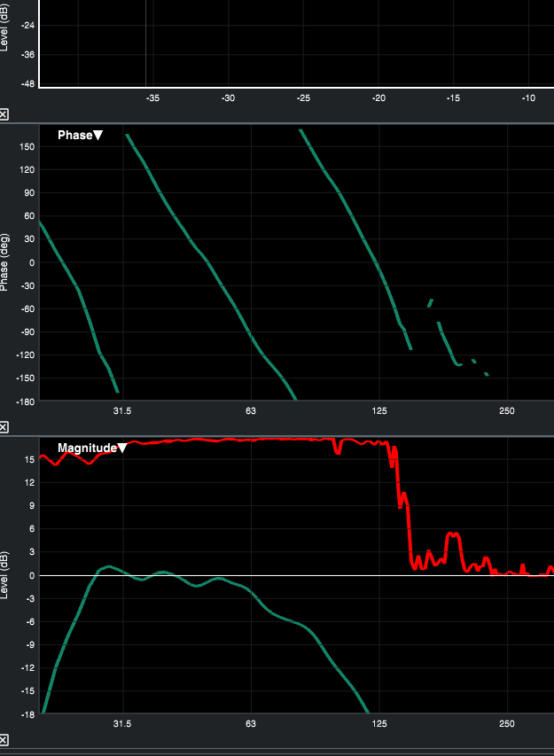Click the 31.5 label on the Phase axis

click(122, 410)
